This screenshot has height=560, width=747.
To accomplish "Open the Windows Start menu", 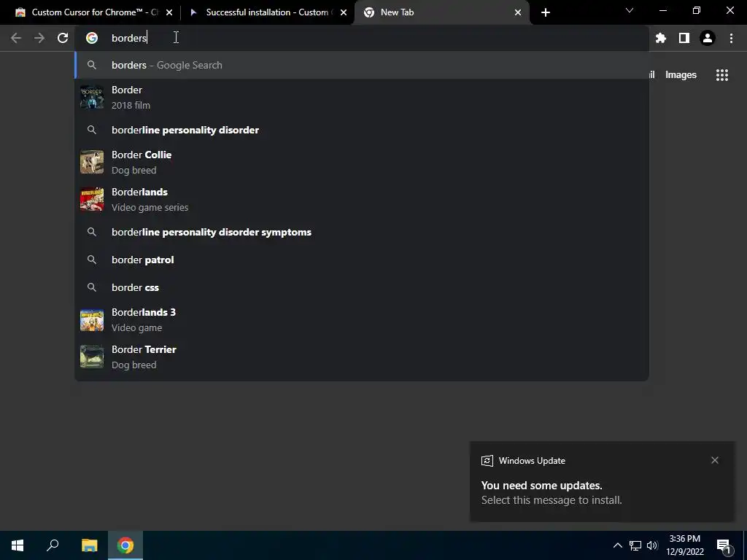I will tap(18, 545).
